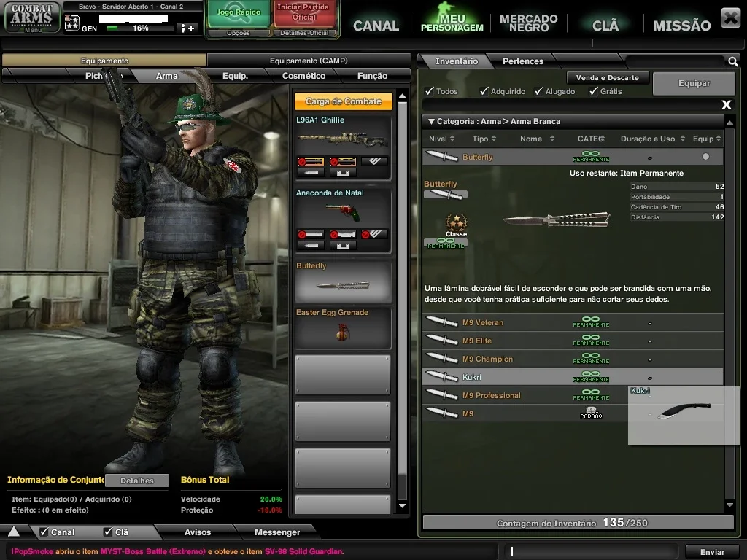Click Permanente icon on Kukri row
The width and height of the screenshot is (747, 560).
click(591, 376)
